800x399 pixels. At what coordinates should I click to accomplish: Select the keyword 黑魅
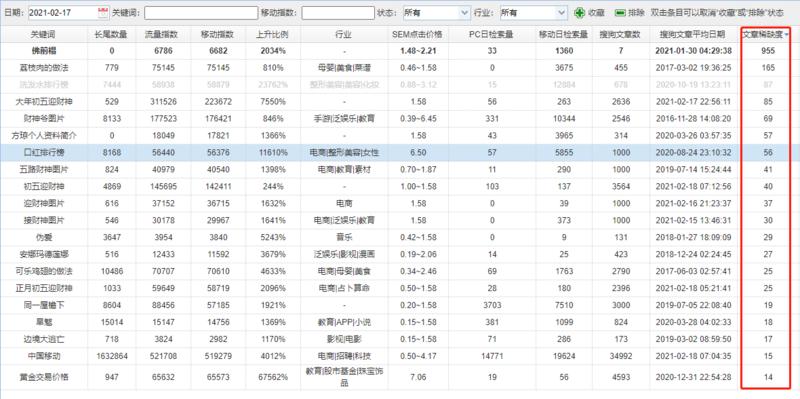coord(43,322)
